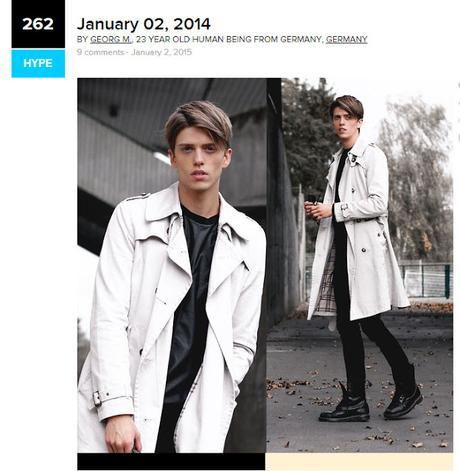460x471 pixels.
Task: Click the green fence in right photo
Action: click(427, 280)
